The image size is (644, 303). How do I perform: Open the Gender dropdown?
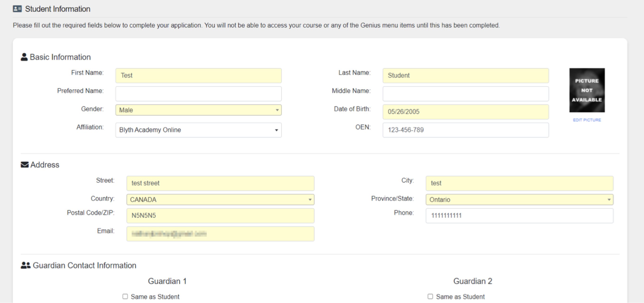[x=198, y=110]
